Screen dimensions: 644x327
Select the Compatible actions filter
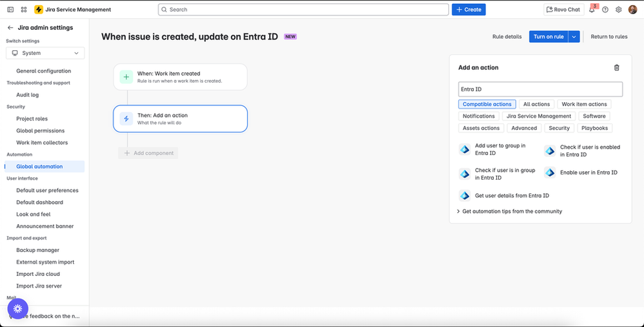487,104
